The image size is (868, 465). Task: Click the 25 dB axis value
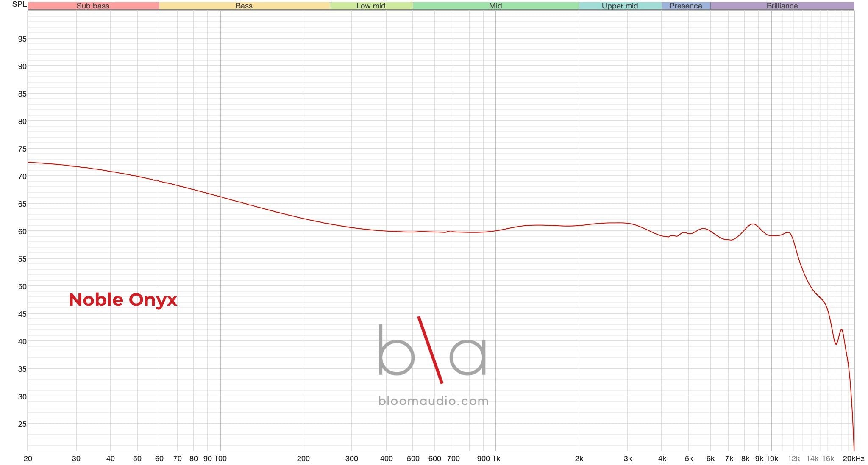click(22, 424)
